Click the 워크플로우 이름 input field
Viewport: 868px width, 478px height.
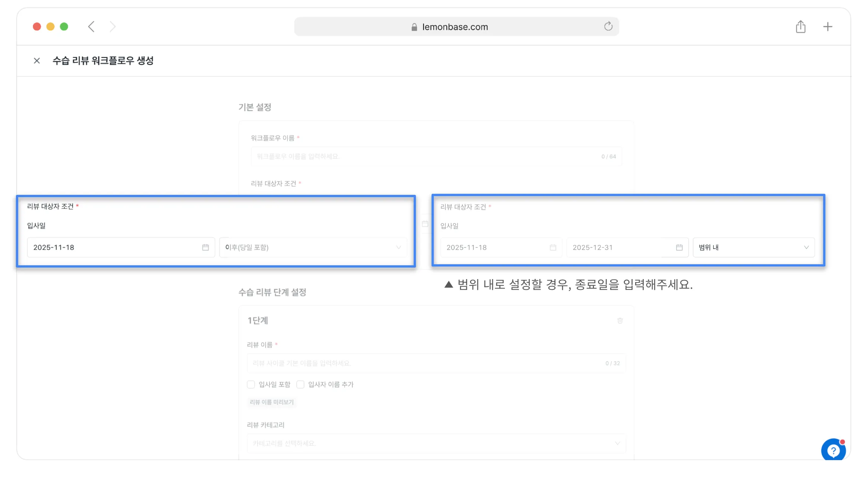point(436,156)
